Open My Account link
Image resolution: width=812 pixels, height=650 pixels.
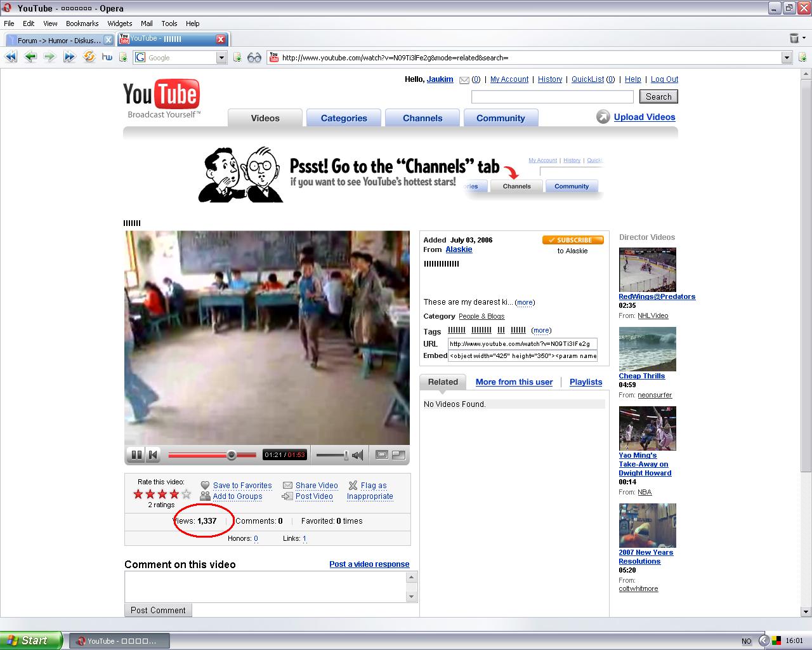(x=509, y=79)
